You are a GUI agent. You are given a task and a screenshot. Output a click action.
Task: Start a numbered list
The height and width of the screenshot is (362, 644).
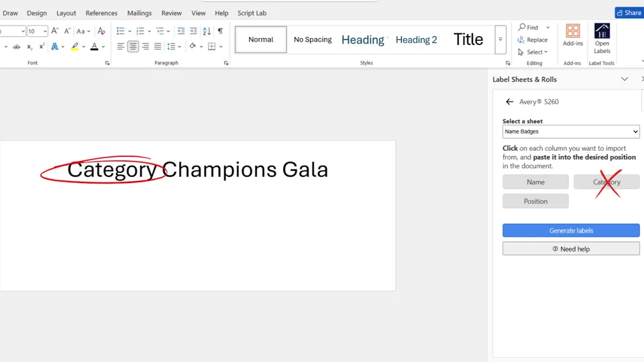(x=140, y=31)
